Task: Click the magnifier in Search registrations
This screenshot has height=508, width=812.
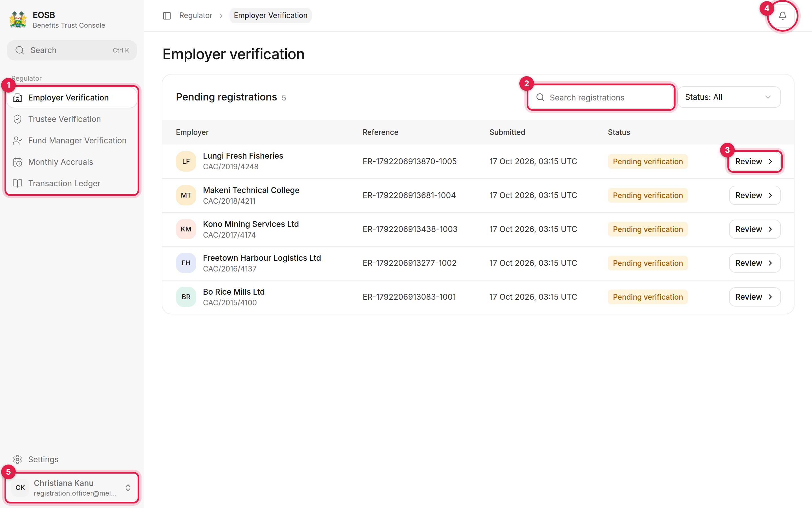Action: coord(540,97)
